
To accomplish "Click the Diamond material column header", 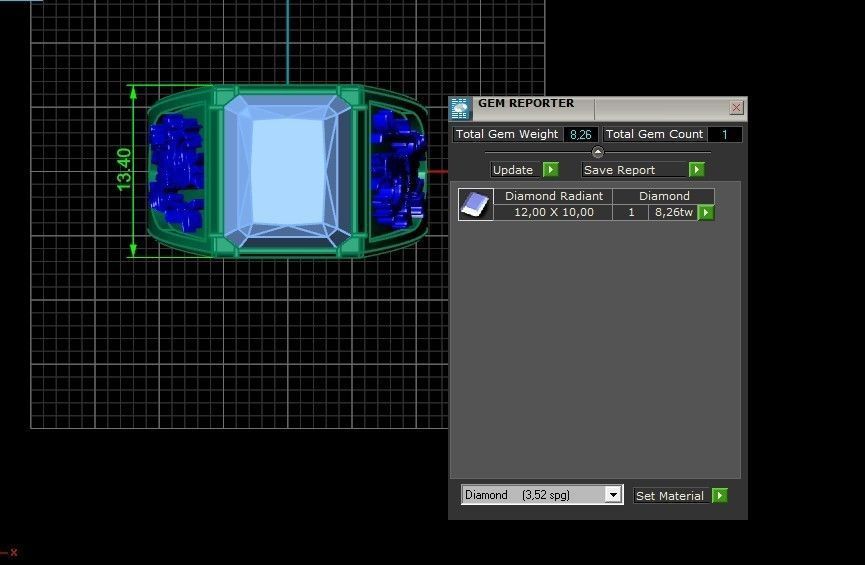I will click(664, 196).
